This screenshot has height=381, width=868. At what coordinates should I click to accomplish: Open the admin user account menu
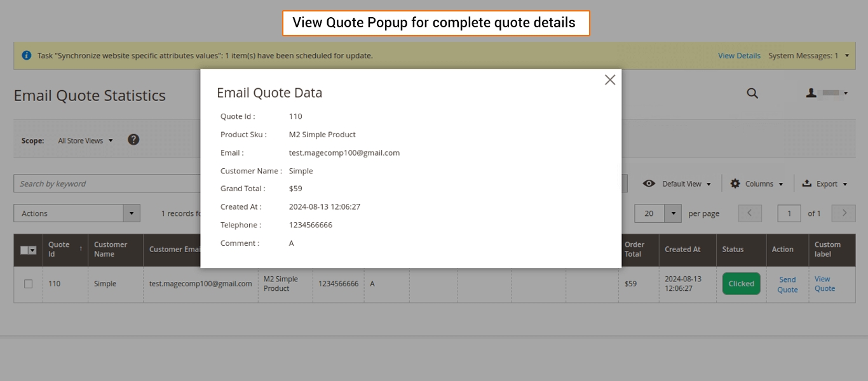(x=827, y=93)
